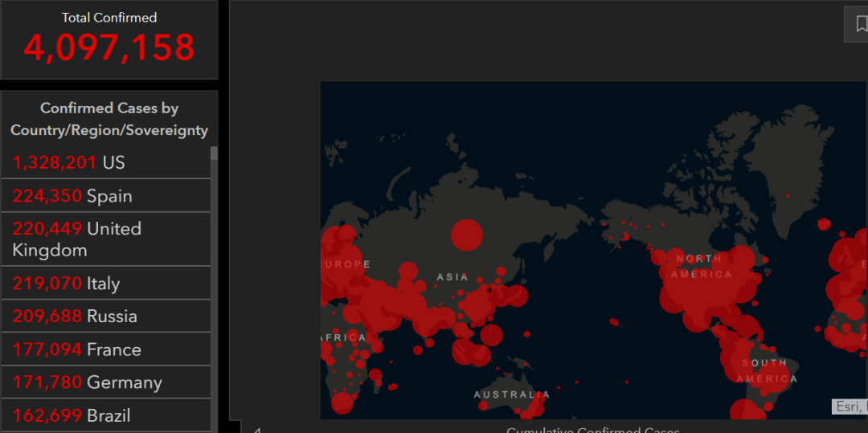Select the Brazil row with 162,699 cases
The image size is (868, 433).
pos(106,415)
